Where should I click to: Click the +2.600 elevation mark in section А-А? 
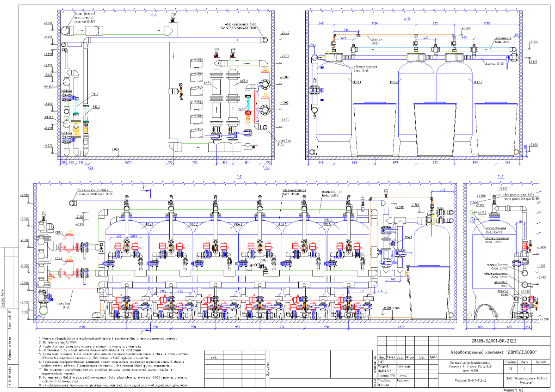(x=467, y=29)
